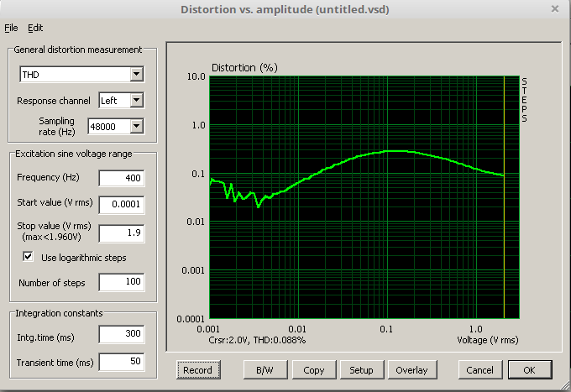Start measurement with the Record button
This screenshot has height=392, width=571.
[x=198, y=370]
